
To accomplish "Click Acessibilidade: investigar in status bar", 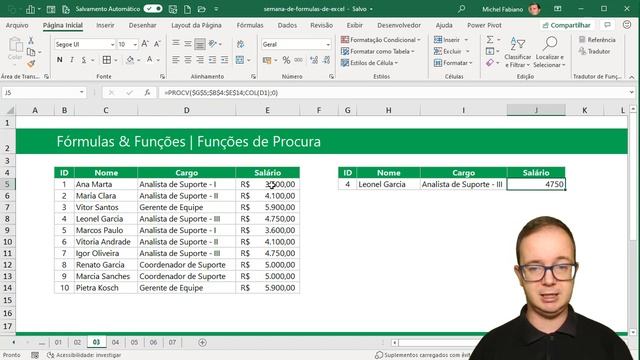I will pos(84,355).
